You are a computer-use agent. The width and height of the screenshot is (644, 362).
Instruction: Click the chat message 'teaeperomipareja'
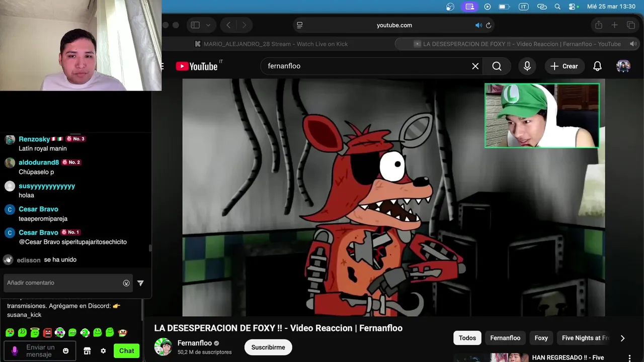click(x=43, y=219)
